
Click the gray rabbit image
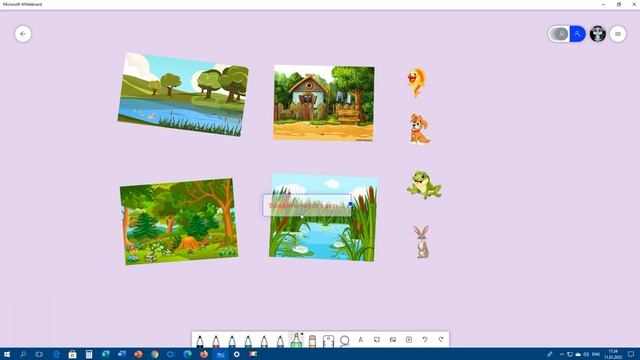point(422,242)
